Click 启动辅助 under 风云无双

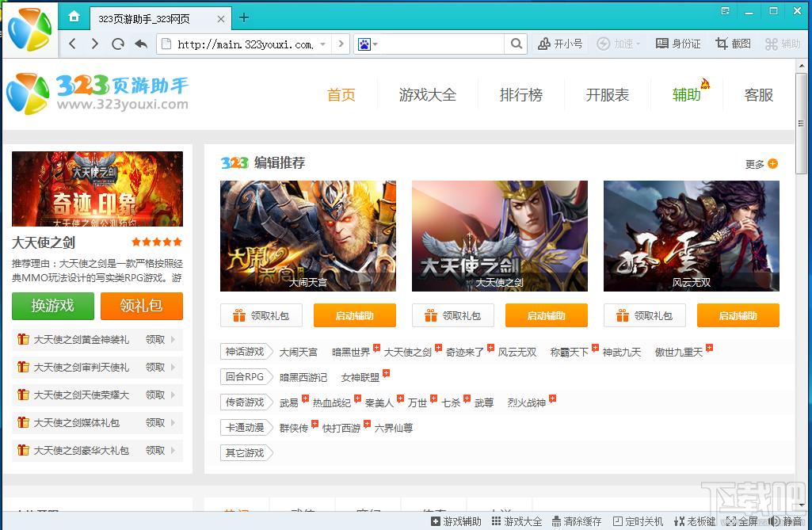point(738,315)
